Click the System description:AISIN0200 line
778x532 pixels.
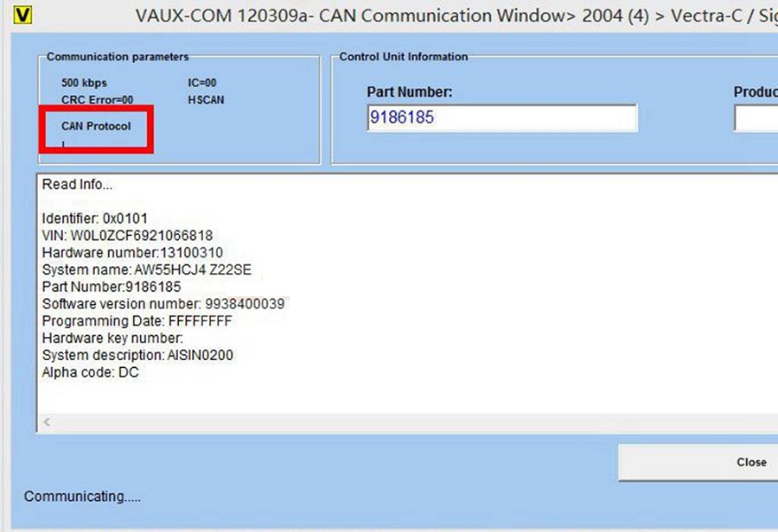137,355
